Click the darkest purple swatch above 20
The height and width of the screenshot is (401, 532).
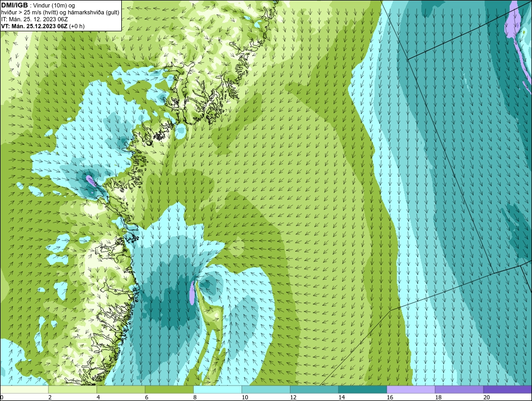[x=508, y=389]
